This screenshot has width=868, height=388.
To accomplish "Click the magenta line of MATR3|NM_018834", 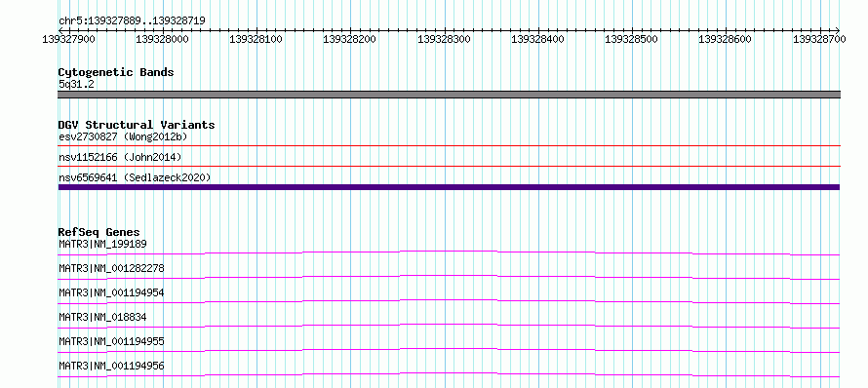I will point(449,326).
